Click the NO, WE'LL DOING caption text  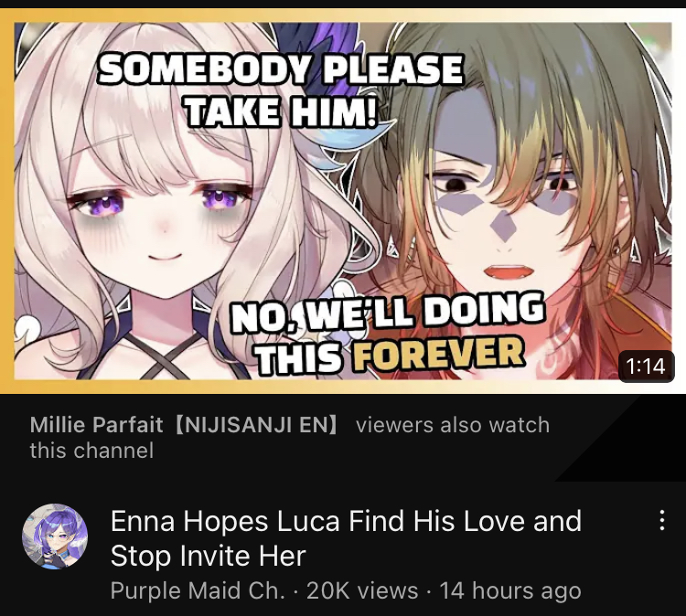pos(388,313)
